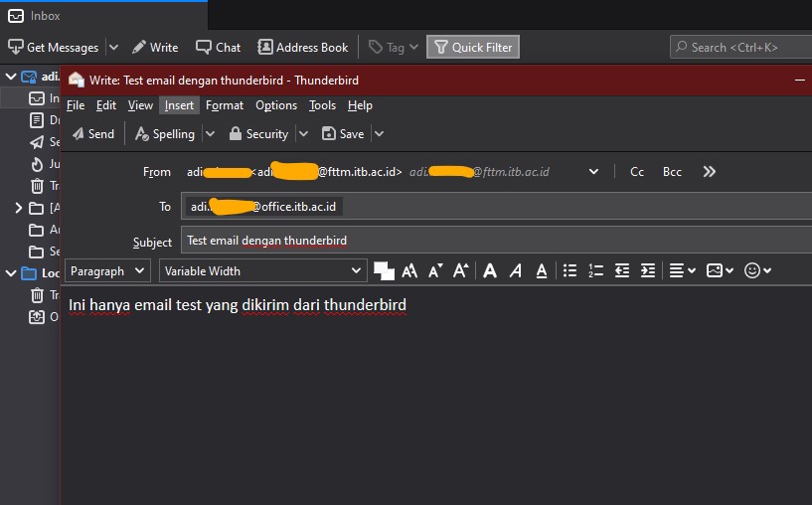Toggle bold formatting
Viewport: 812px width, 505px height.
490,270
